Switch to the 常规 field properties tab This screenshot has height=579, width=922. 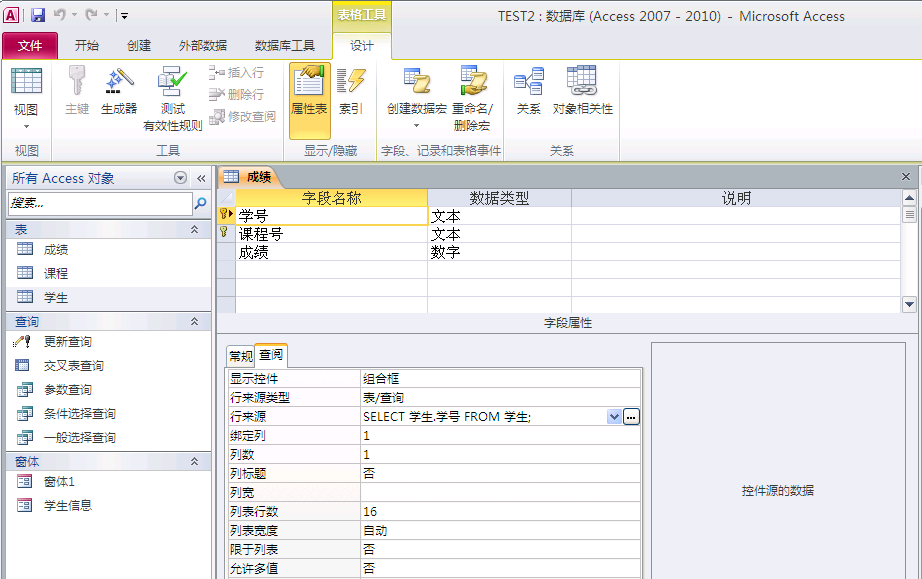[240, 356]
